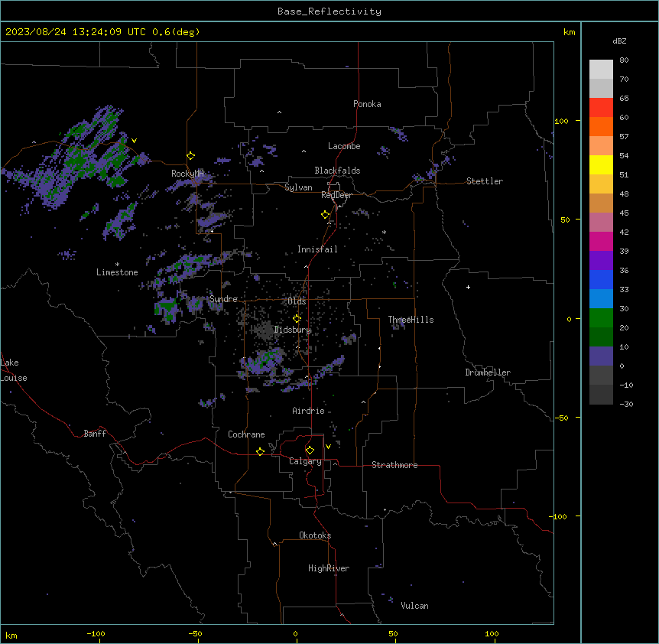The width and height of the screenshot is (659, 644).
Task: Click the Didsbury label
Action: [293, 330]
